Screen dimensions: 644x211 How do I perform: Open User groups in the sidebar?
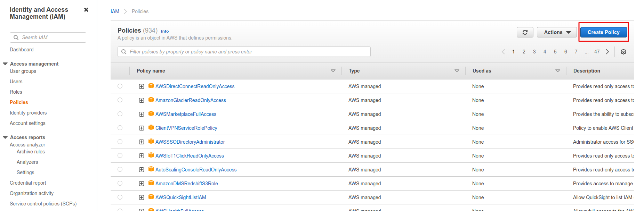[x=23, y=71]
